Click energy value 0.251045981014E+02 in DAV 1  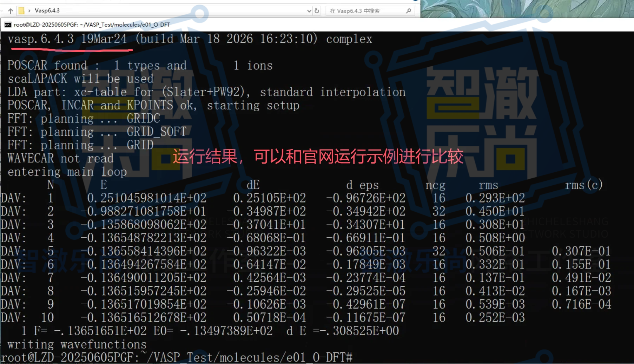(x=147, y=198)
